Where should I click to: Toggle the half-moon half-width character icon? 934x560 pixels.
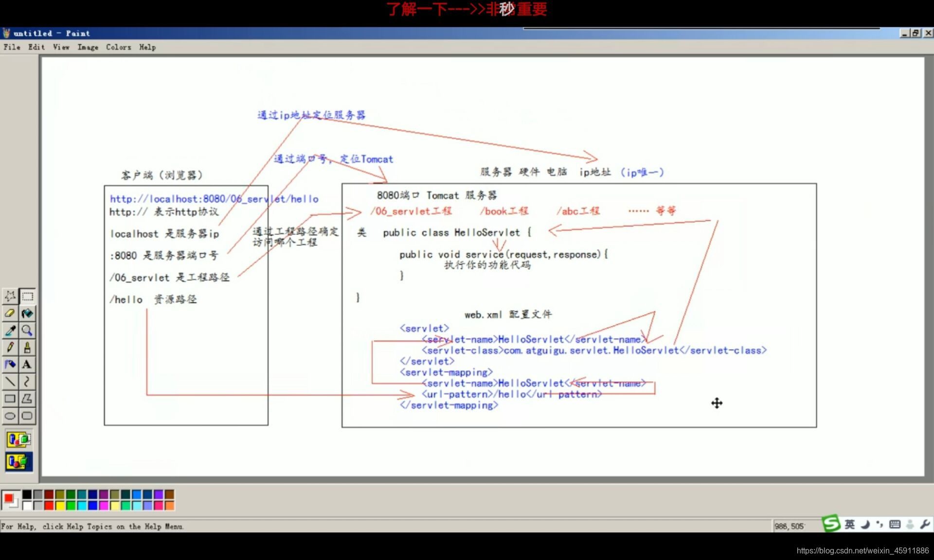click(x=865, y=524)
